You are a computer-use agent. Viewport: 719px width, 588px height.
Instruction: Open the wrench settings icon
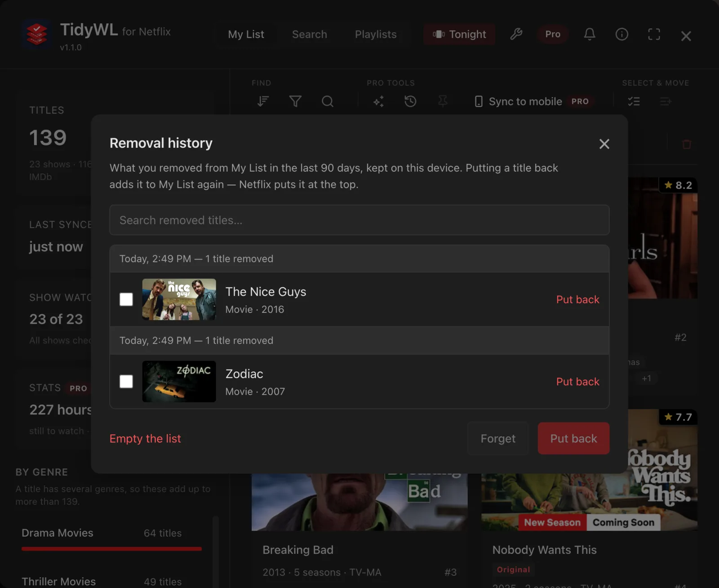[516, 34]
